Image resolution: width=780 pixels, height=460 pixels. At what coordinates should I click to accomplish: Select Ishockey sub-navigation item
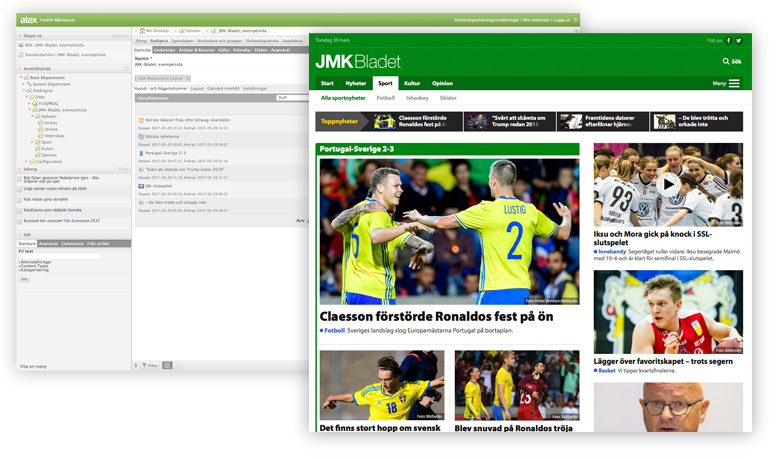coord(417,98)
